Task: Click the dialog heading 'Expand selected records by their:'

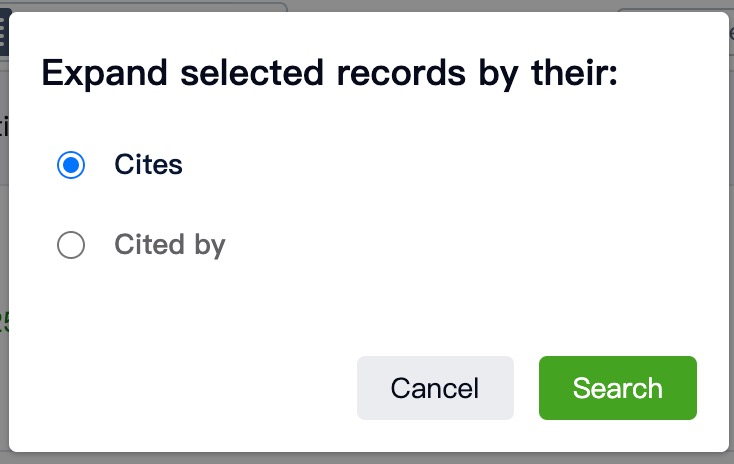Action: click(329, 74)
